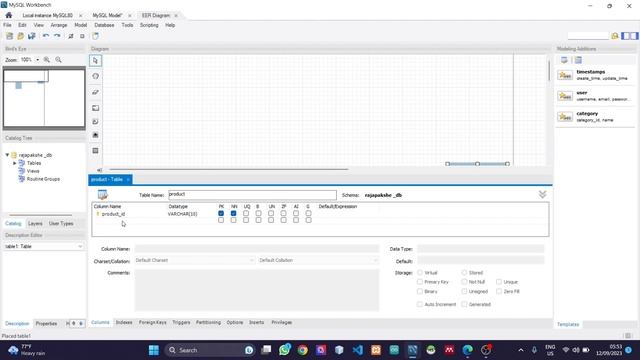Click the Templates tab link

(x=568, y=324)
